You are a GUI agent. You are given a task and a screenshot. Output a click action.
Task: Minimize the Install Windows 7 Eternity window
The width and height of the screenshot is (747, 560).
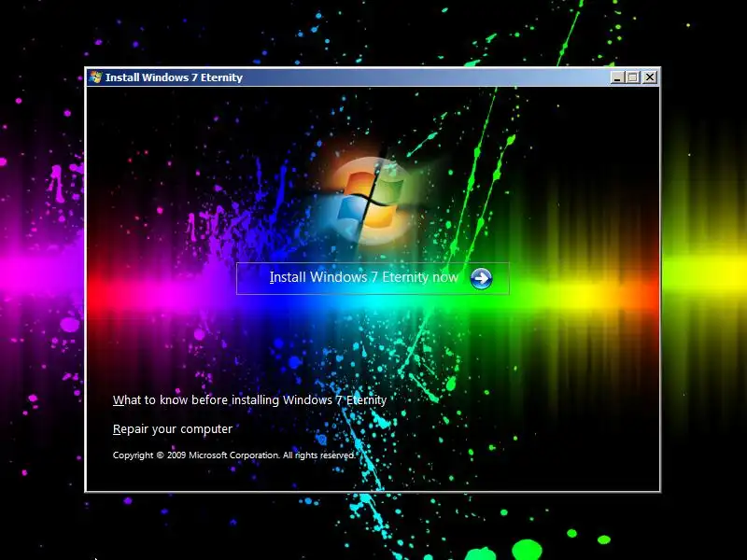click(617, 77)
